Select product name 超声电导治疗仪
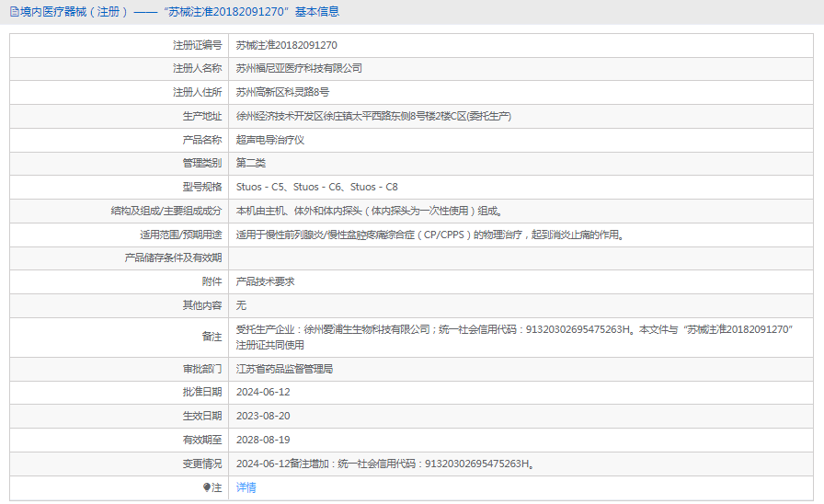Image resolution: width=824 pixels, height=504 pixels. coord(270,140)
